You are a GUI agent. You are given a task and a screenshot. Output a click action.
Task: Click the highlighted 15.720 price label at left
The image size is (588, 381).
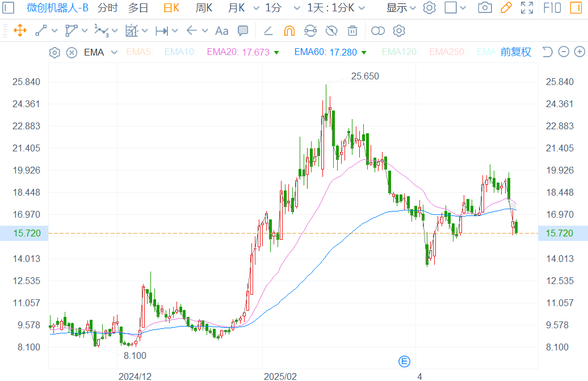click(x=27, y=234)
